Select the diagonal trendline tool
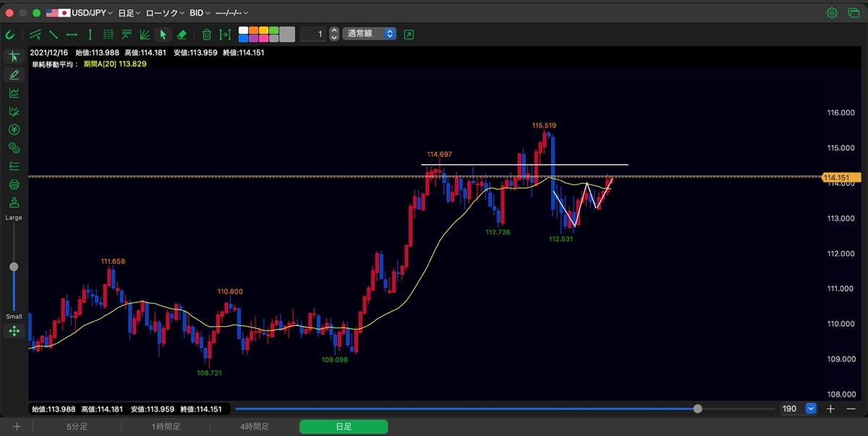Screen dimensions: 868x436 (x=54, y=34)
